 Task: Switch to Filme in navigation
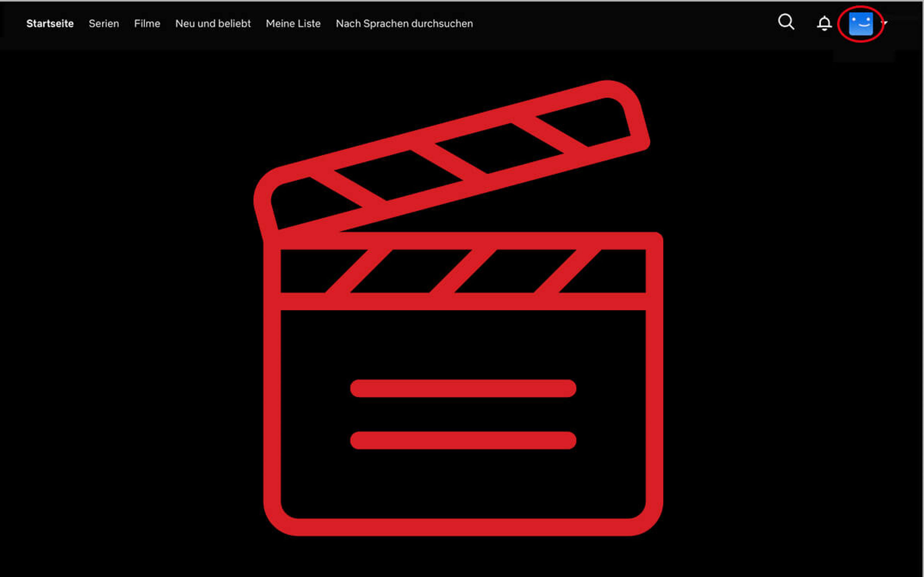click(147, 24)
